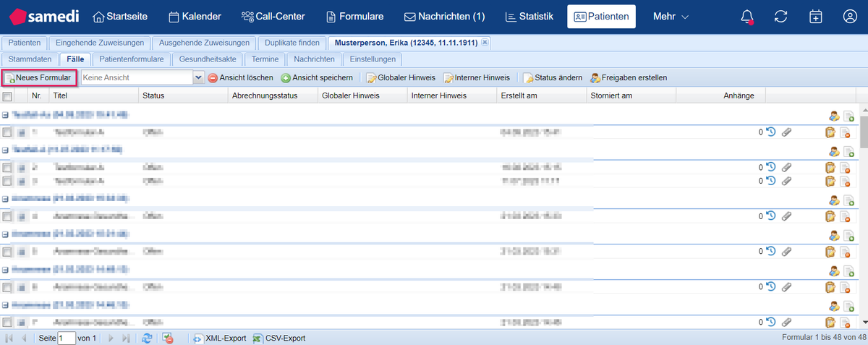Go to the last page arrow icon
Viewport: 868px width, 345px height.
126,338
